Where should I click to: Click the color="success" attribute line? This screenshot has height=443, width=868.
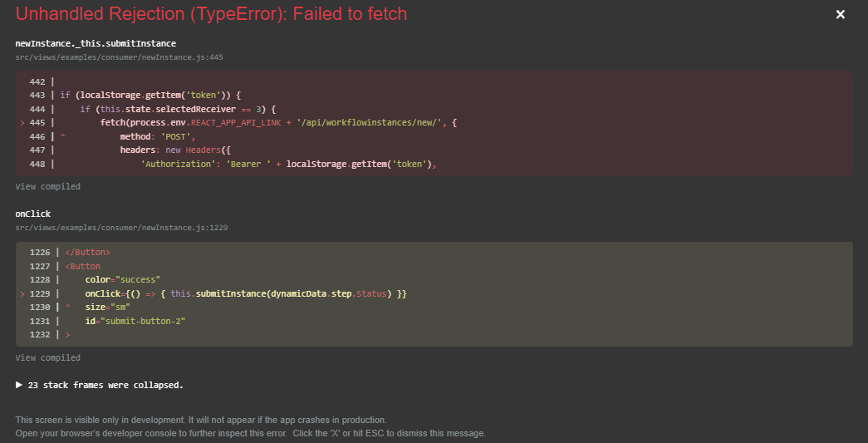point(123,280)
